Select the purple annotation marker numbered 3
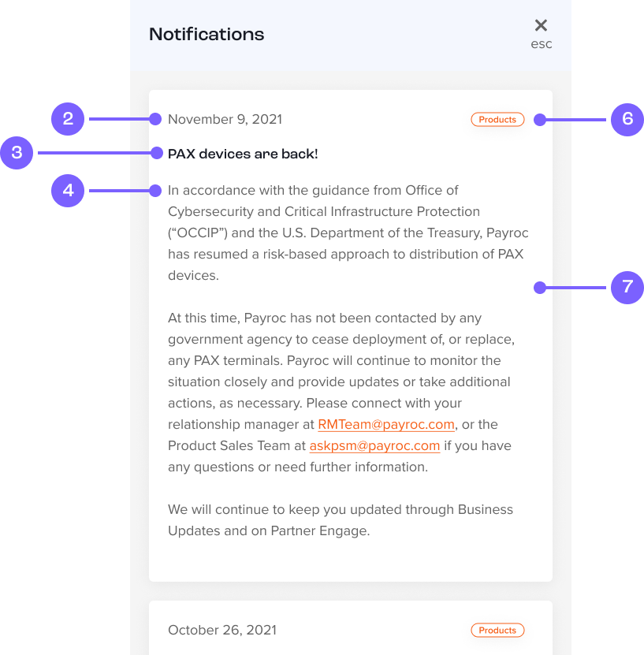 pyautogui.click(x=17, y=153)
